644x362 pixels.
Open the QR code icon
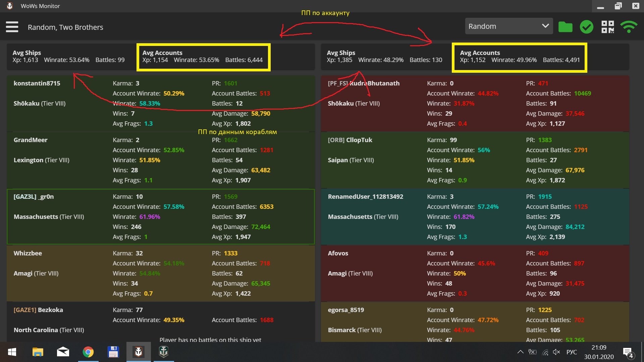pyautogui.click(x=607, y=27)
